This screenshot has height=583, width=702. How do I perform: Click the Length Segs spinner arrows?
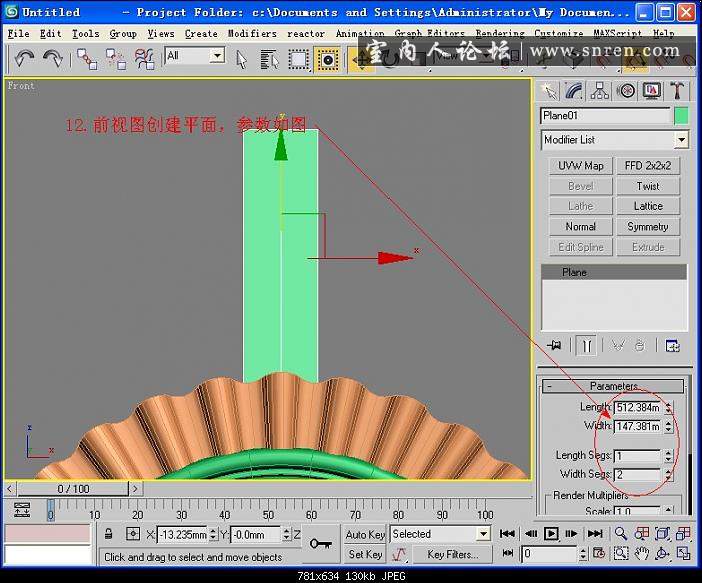(668, 456)
